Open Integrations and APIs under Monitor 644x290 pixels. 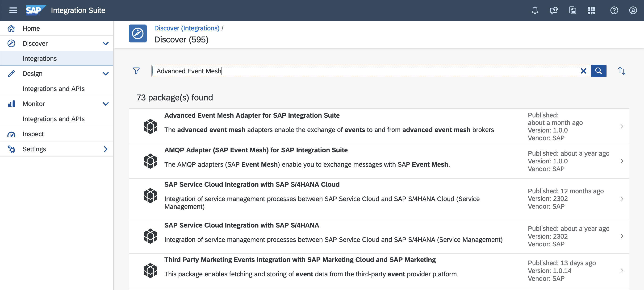[x=57, y=119]
